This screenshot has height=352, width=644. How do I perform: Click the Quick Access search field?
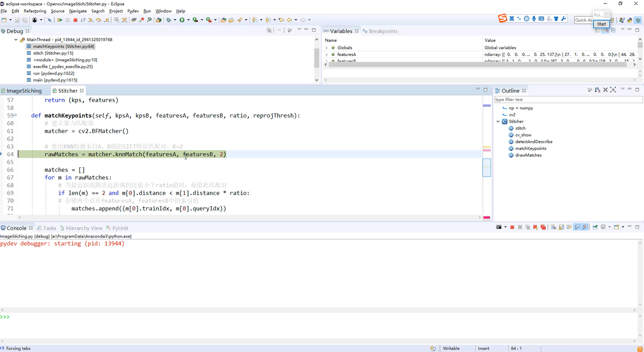pyautogui.click(x=584, y=20)
